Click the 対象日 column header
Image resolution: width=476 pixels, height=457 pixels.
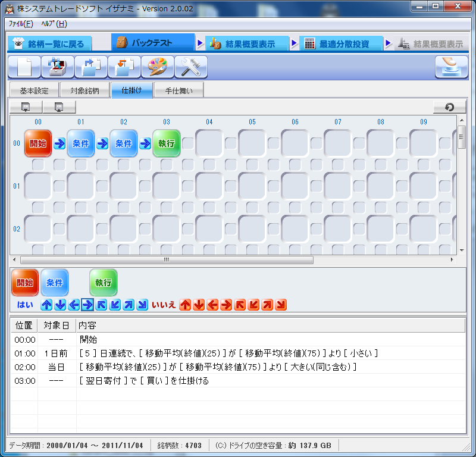click(57, 325)
